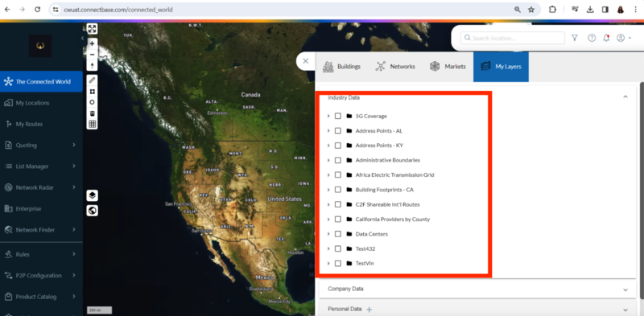The height and width of the screenshot is (316, 644).
Task: Check the Address Points - AL checkbox
Action: click(x=337, y=131)
